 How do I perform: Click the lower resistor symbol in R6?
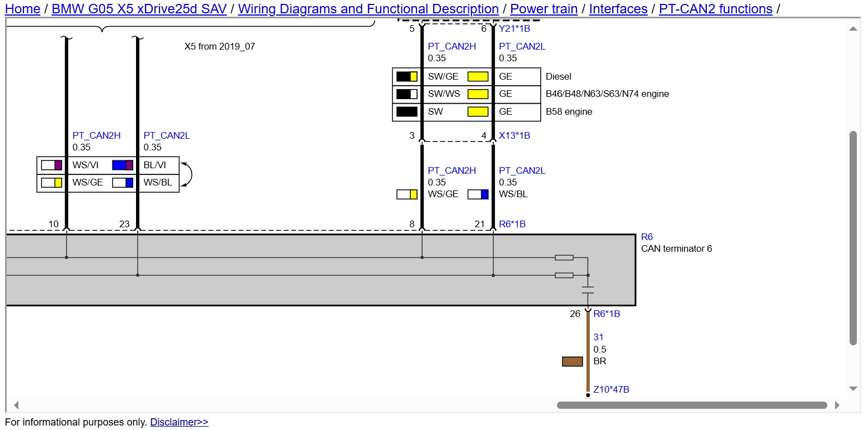pos(564,275)
